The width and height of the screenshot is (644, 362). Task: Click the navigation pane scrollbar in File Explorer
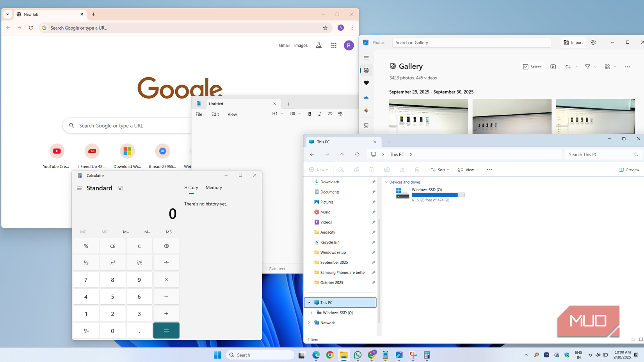(379, 270)
